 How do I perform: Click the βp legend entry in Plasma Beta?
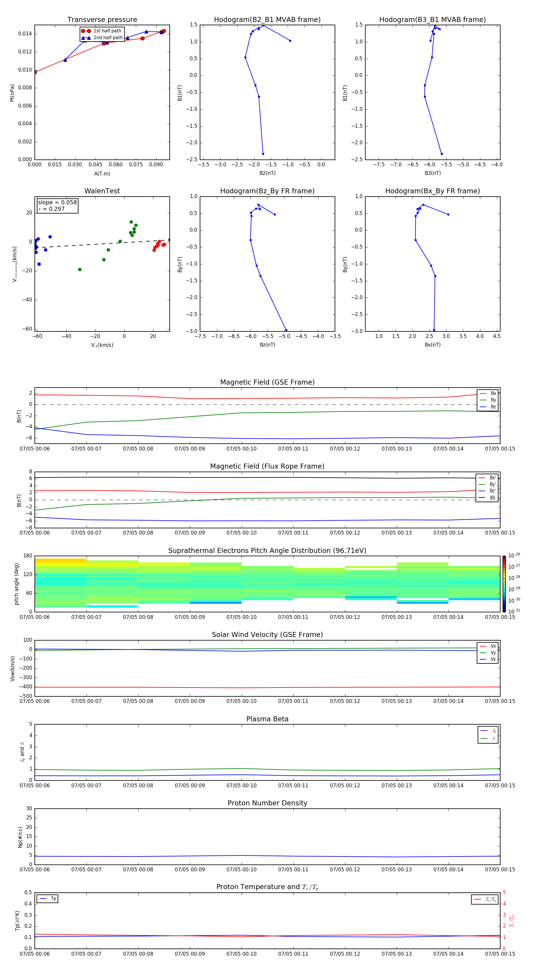pos(488,731)
